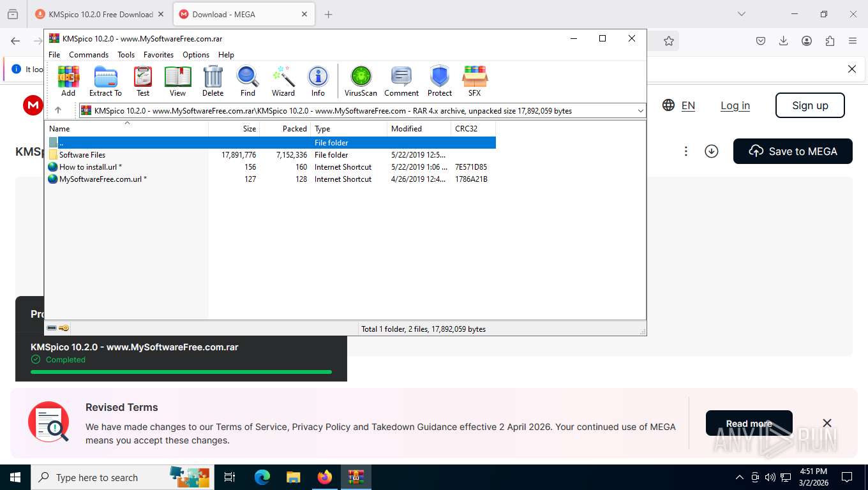This screenshot has width=868, height=490.
Task: Bookmark page with the star icon
Action: click(668, 41)
